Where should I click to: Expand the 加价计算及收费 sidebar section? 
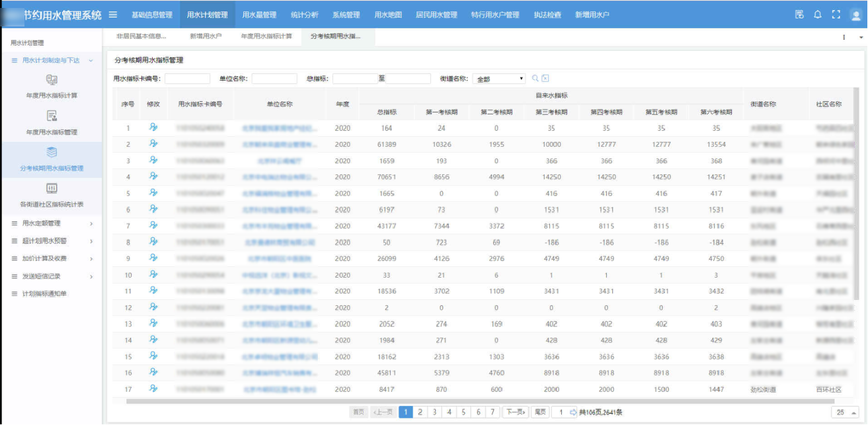tap(52, 258)
